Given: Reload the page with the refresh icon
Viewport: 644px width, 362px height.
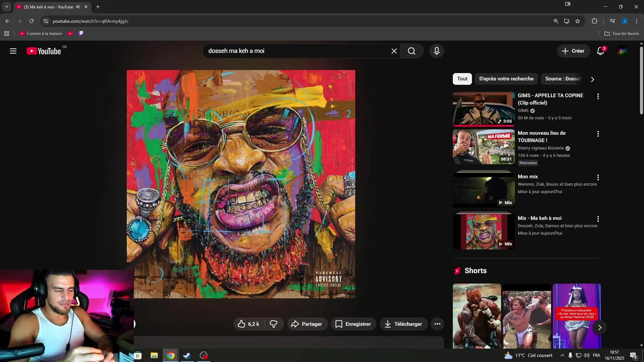Looking at the screenshot, I should (x=31, y=21).
